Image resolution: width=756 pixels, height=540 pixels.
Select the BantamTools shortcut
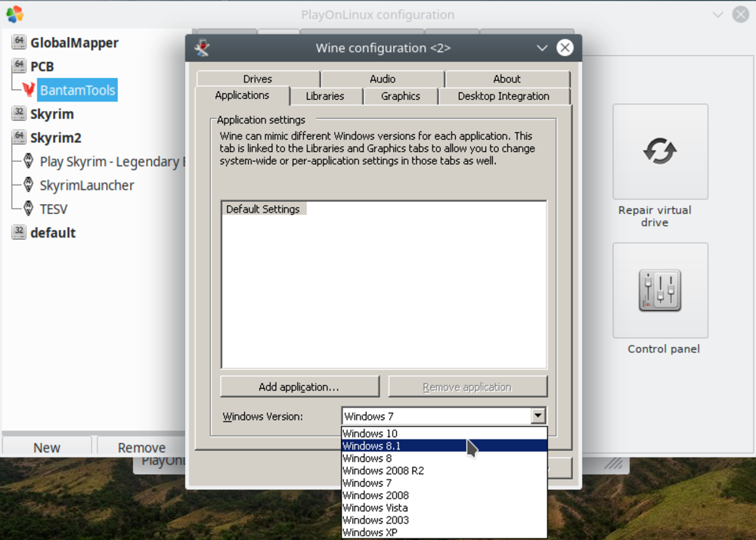point(77,90)
